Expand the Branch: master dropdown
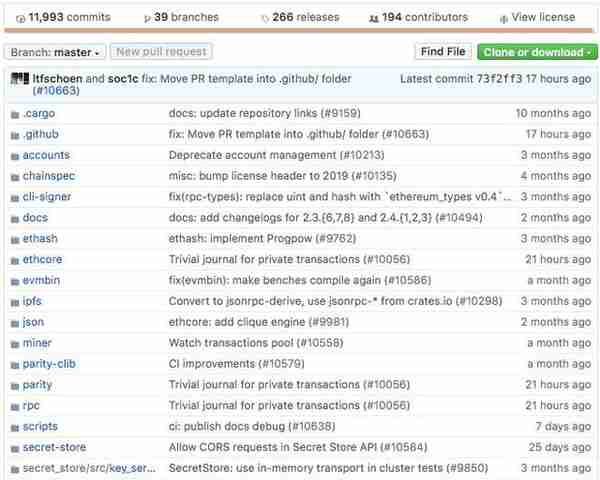The image size is (600, 480). click(55, 52)
